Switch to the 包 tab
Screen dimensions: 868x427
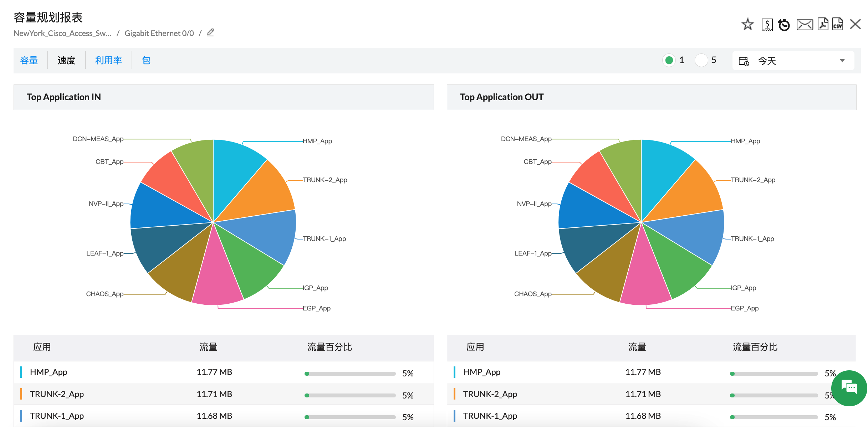pyautogui.click(x=146, y=60)
